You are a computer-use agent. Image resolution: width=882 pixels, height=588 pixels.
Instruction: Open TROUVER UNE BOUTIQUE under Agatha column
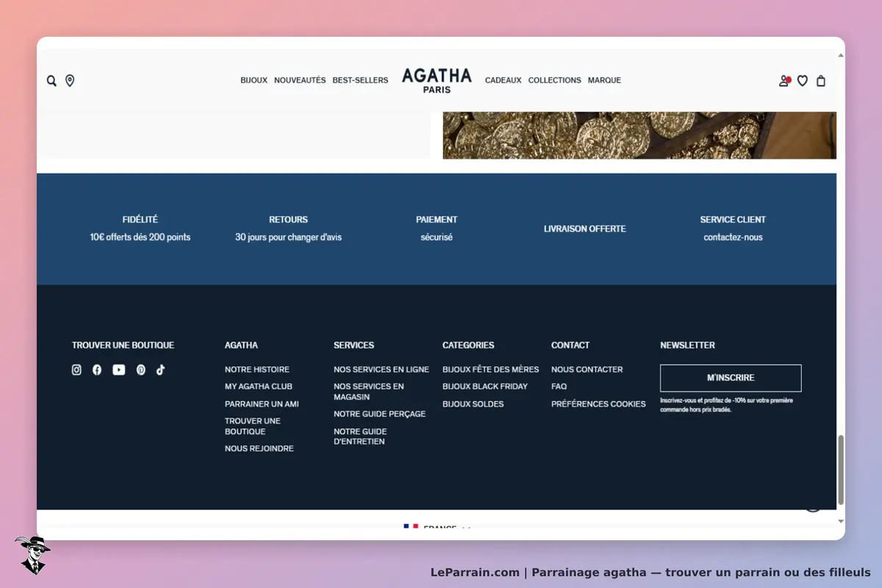click(253, 426)
